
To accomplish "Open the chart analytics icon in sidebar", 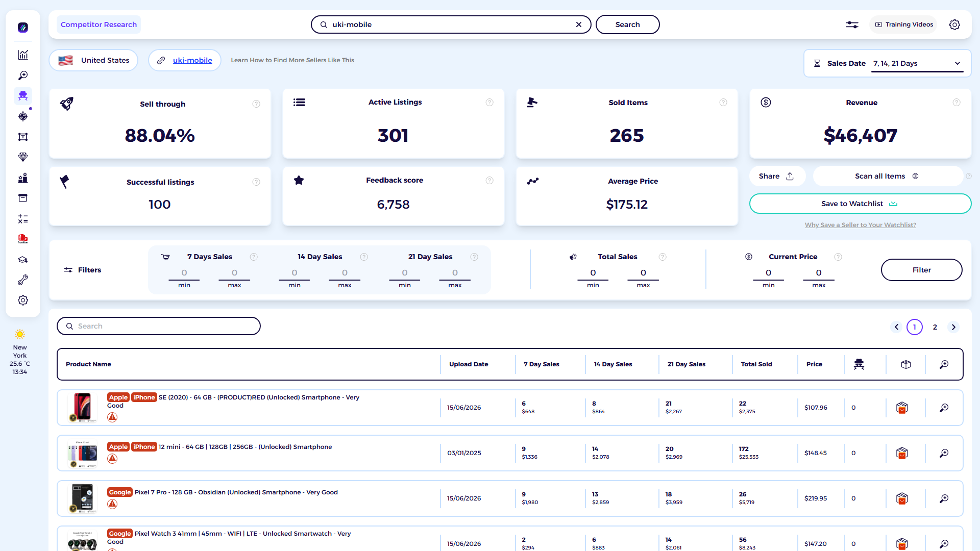I will (x=23, y=55).
